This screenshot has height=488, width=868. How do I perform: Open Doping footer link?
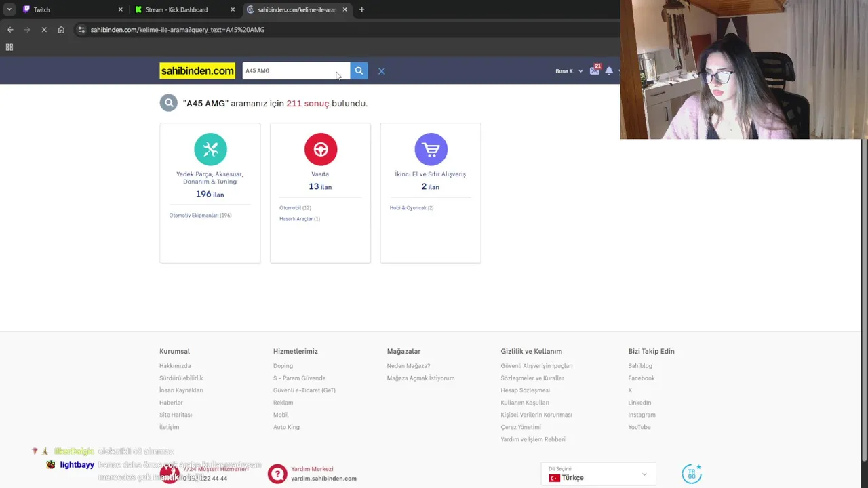(283, 366)
